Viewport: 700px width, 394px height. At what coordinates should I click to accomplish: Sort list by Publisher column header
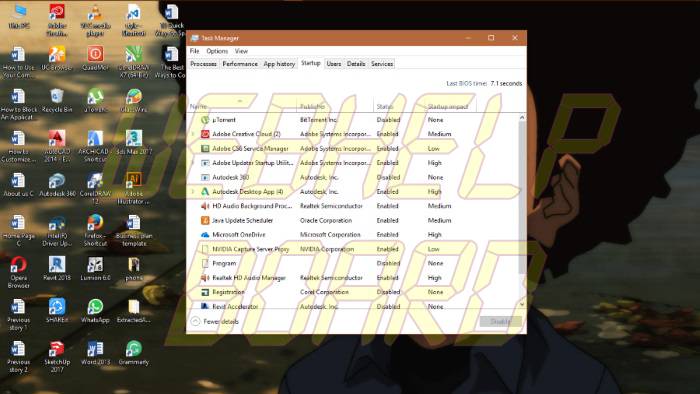(x=335, y=106)
